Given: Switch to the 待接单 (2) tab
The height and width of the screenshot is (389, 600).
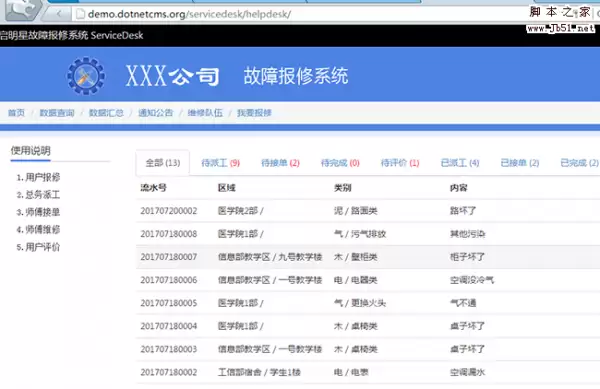Looking at the screenshot, I should coord(280,163).
